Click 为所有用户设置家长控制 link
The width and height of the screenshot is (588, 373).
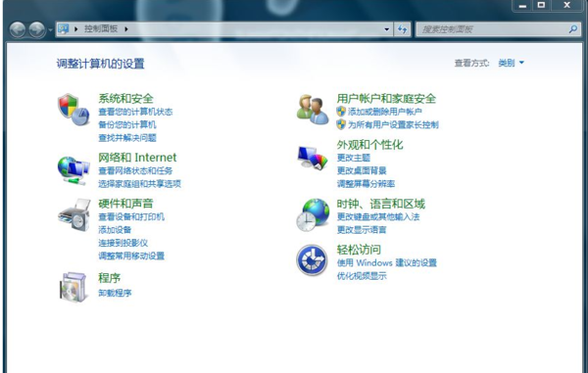point(393,124)
